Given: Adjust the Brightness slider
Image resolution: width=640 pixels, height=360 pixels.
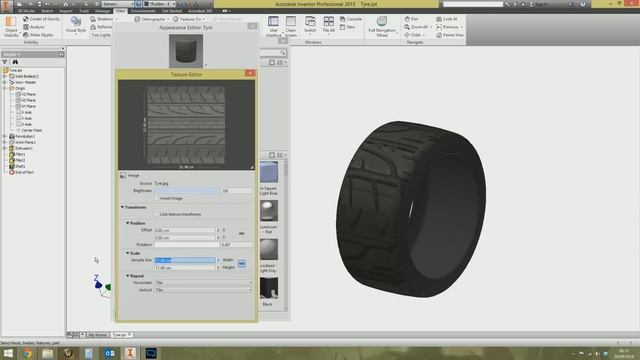Looking at the screenshot, I should click(x=187, y=191).
